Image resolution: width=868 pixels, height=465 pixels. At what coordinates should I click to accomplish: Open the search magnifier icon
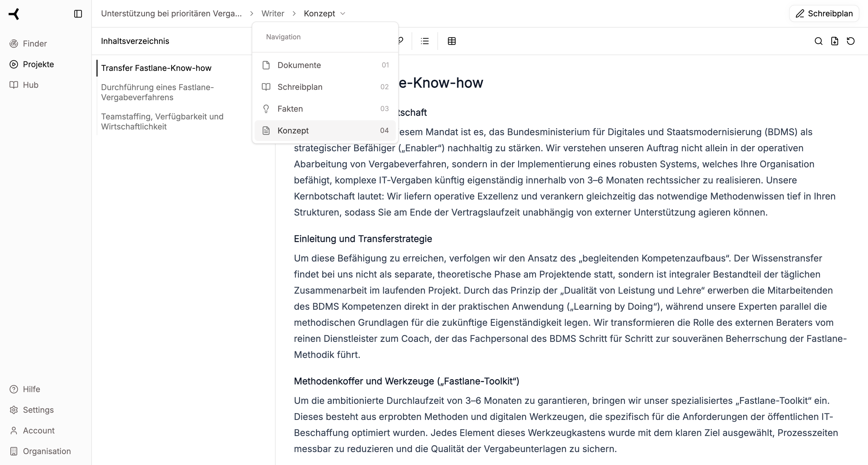point(818,41)
